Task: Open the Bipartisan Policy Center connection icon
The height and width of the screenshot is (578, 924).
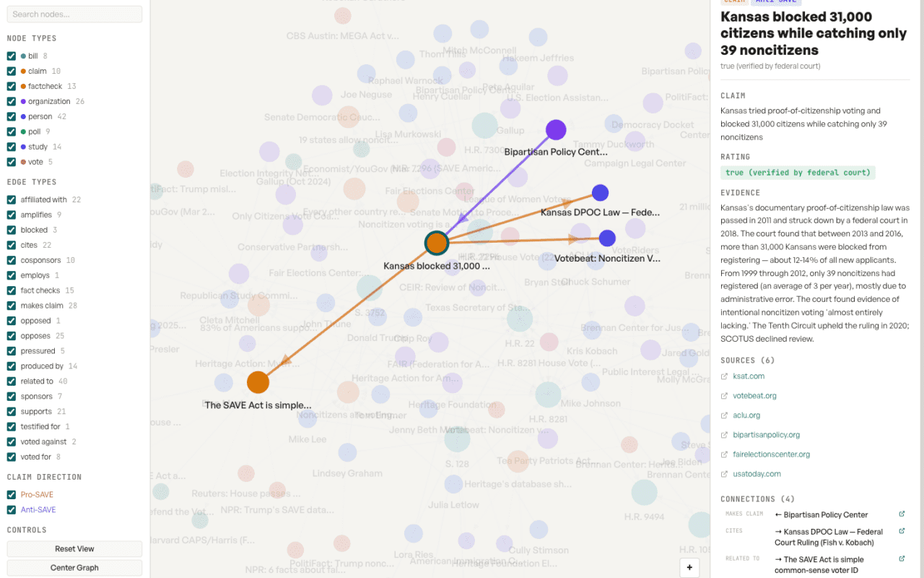Action: (x=902, y=514)
